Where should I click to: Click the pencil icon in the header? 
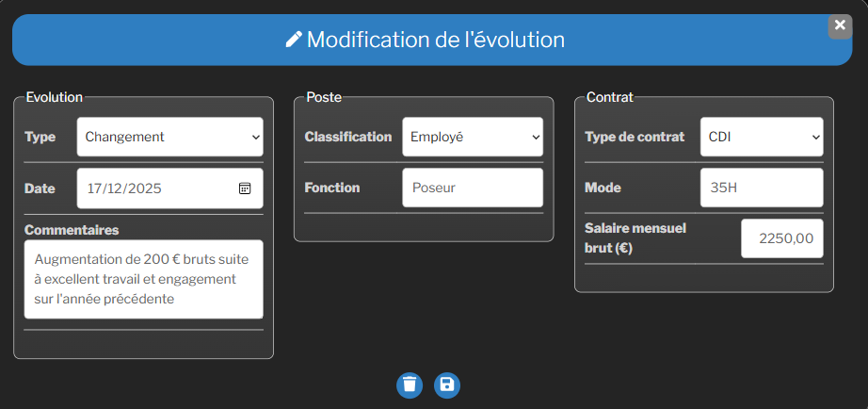tap(294, 40)
